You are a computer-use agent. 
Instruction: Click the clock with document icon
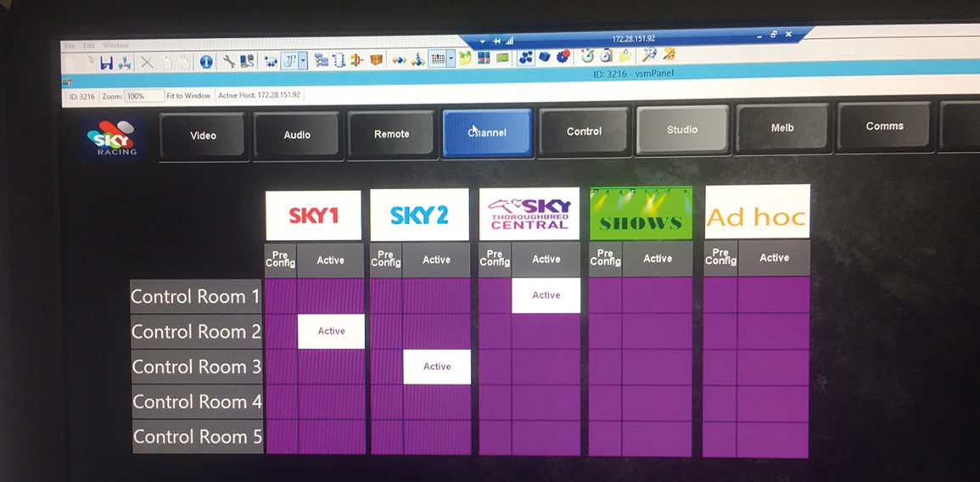pyautogui.click(x=607, y=56)
